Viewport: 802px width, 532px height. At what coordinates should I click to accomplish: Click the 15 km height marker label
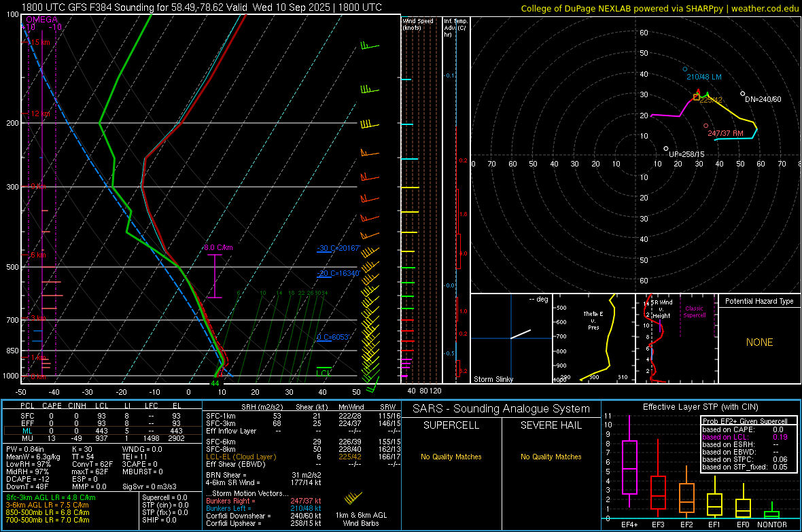tap(40, 42)
